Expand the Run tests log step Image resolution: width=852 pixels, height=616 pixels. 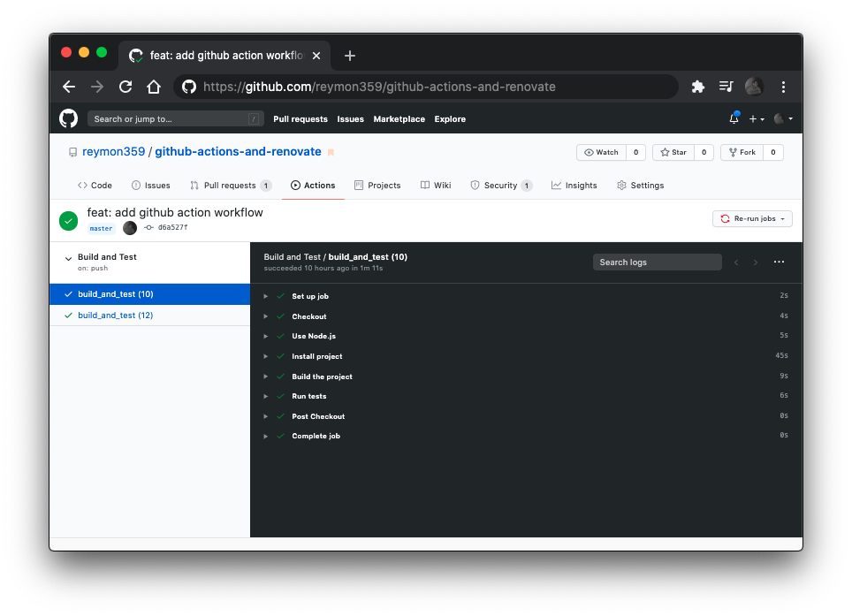click(x=265, y=396)
